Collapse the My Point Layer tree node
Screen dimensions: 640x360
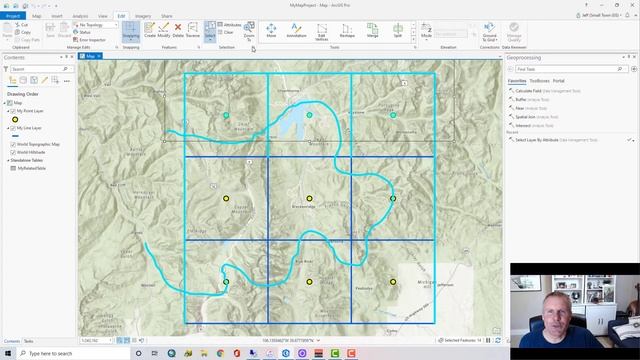pyautogui.click(x=8, y=111)
